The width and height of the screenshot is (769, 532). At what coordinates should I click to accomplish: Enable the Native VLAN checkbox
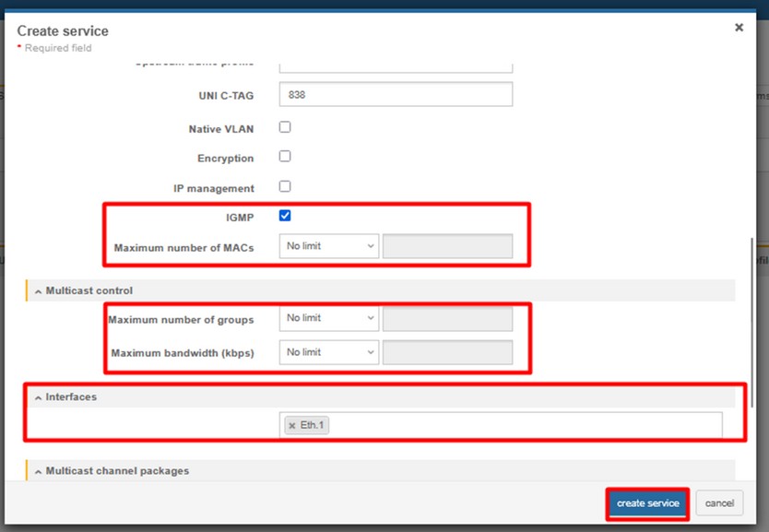pos(285,127)
